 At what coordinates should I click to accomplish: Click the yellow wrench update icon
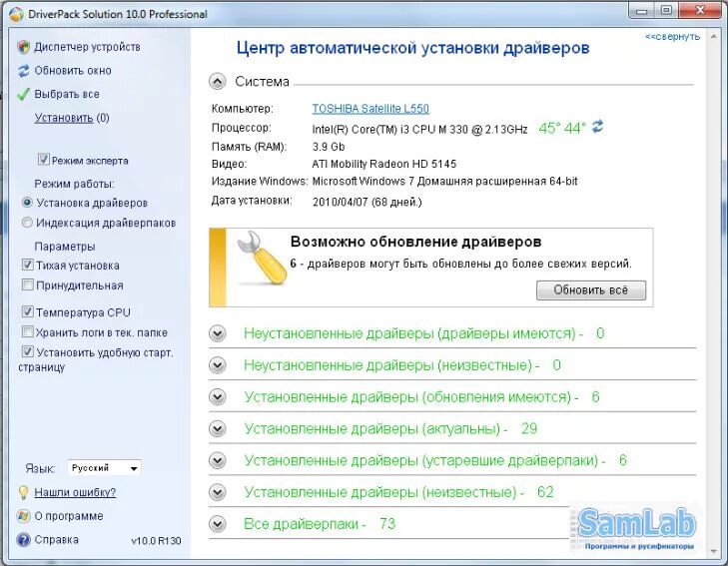tap(262, 258)
